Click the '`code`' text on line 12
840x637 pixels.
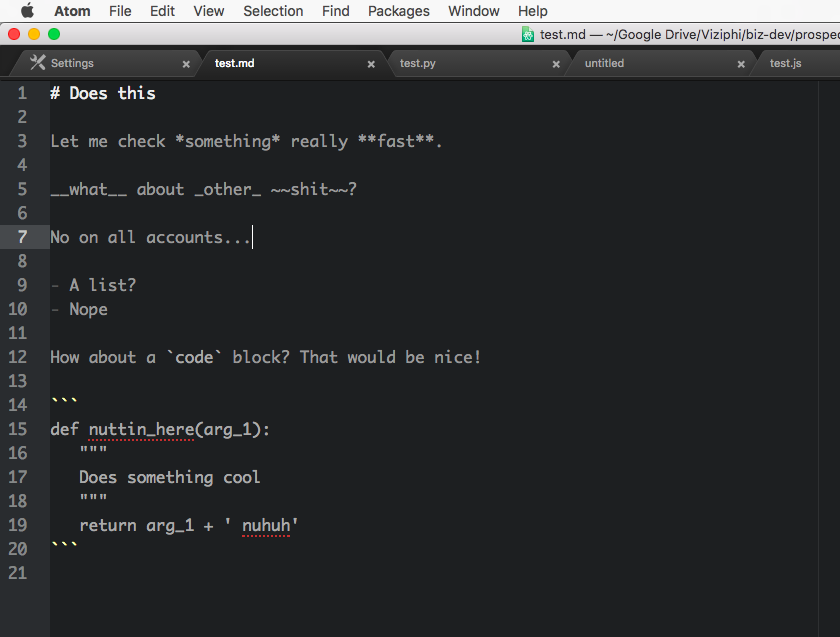(194, 357)
